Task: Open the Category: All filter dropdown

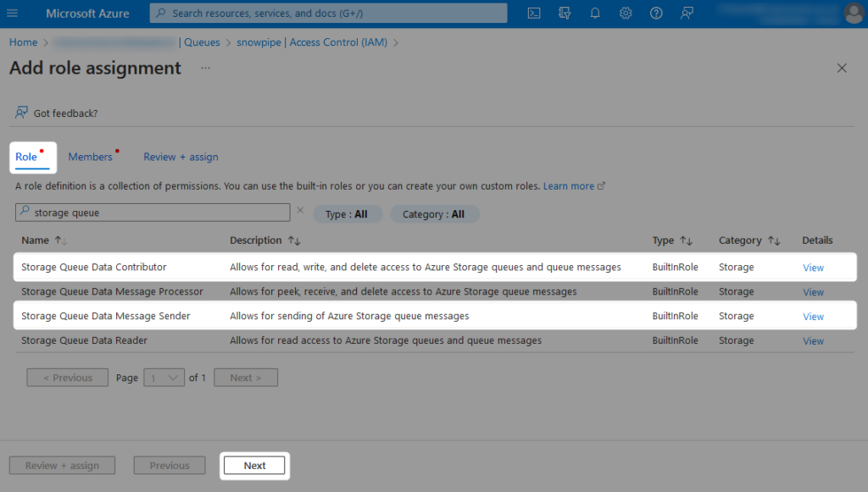Action: pos(434,213)
